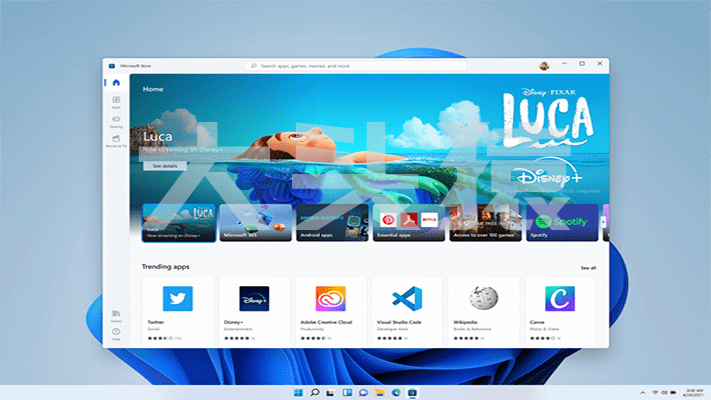Select the Microsoft 365 carousel thumbnail
Viewport: 711px width, 400px height.
(x=255, y=223)
